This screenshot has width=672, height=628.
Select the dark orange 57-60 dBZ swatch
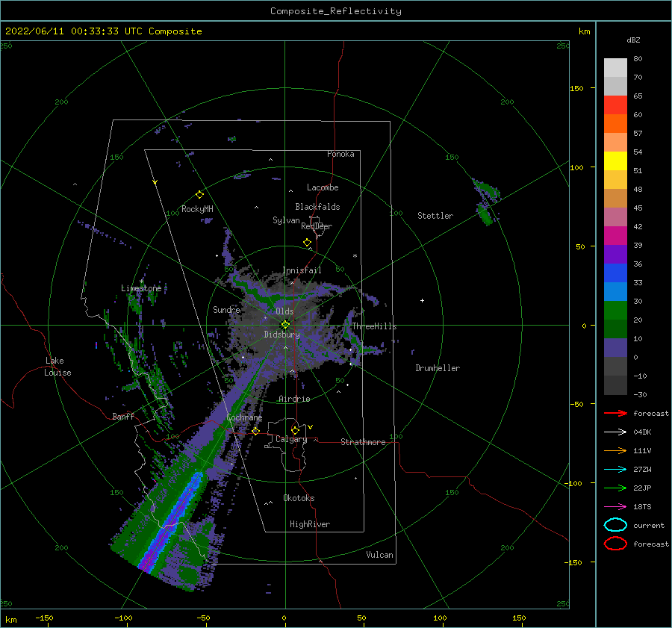click(615, 124)
